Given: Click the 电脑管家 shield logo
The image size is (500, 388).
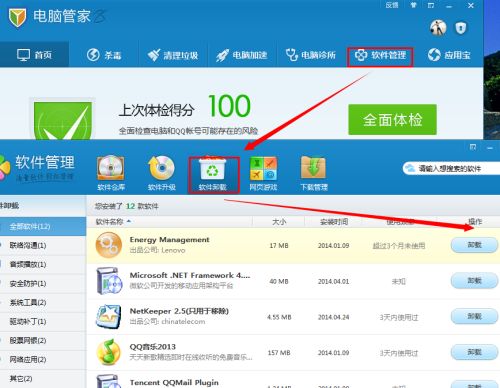Looking at the screenshot, I should 17,17.
